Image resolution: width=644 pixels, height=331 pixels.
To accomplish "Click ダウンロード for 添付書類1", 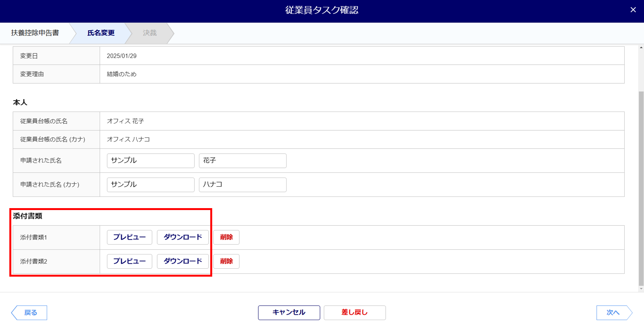I will pos(183,237).
